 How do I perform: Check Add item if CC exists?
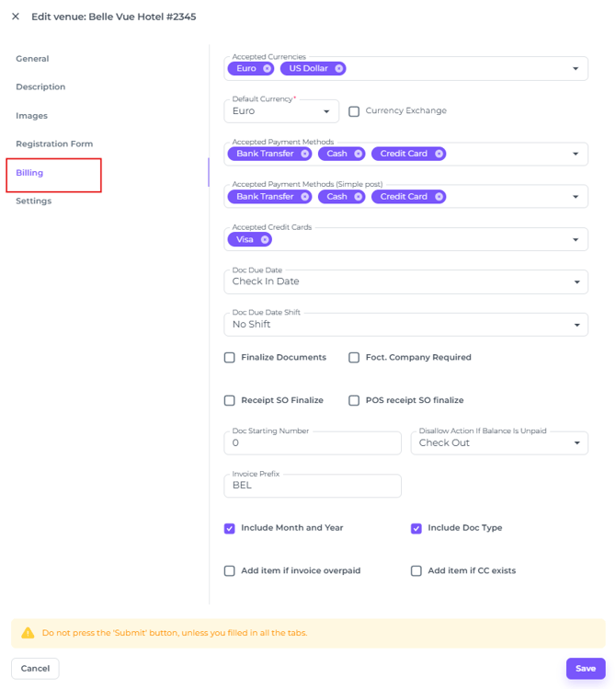416,571
